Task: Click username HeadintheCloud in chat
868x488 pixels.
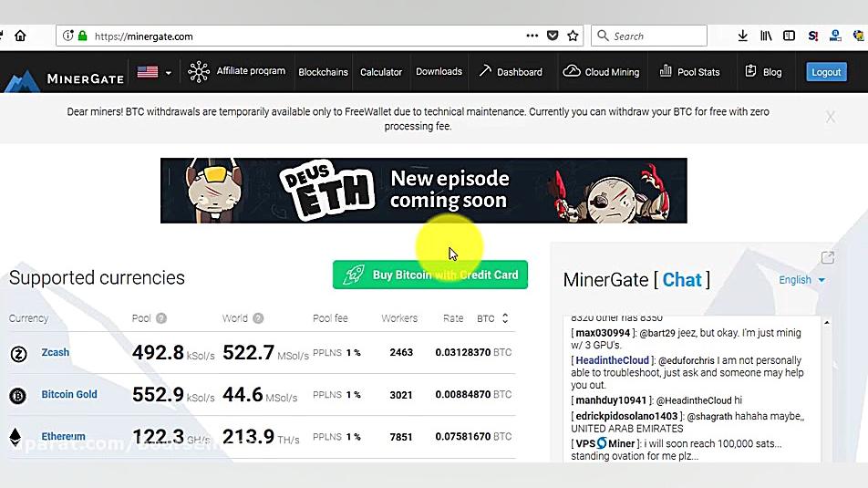Action: (x=613, y=360)
